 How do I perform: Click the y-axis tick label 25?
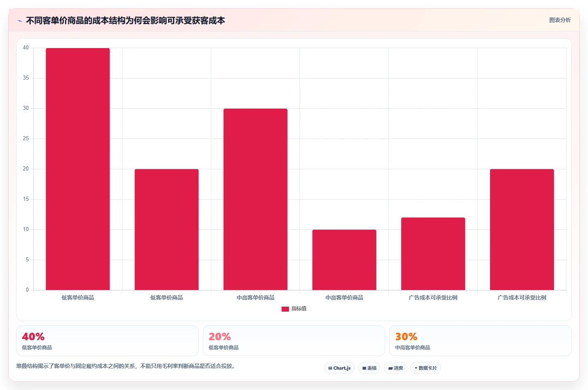(x=26, y=139)
